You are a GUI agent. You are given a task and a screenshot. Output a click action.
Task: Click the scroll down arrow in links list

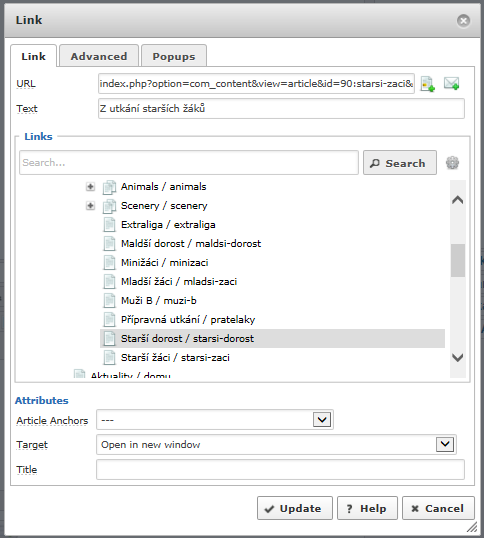coord(458,358)
